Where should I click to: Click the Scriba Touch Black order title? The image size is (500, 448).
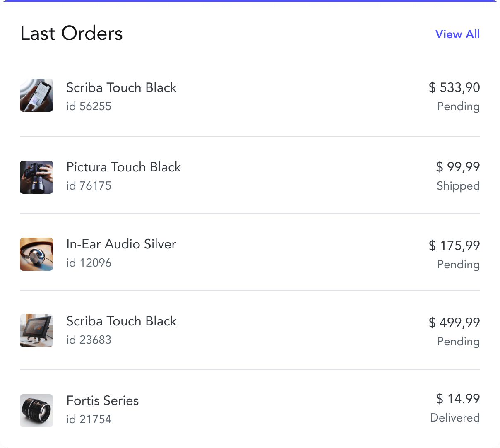point(121,87)
